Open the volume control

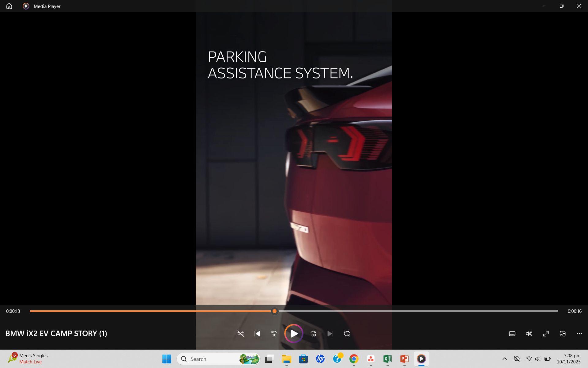tap(529, 334)
